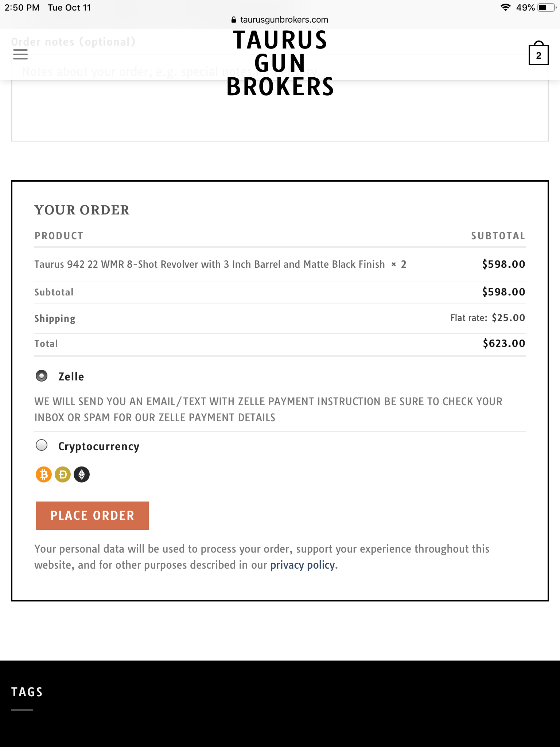The width and height of the screenshot is (560, 747).
Task: Click the Ethereum payment icon
Action: point(82,475)
